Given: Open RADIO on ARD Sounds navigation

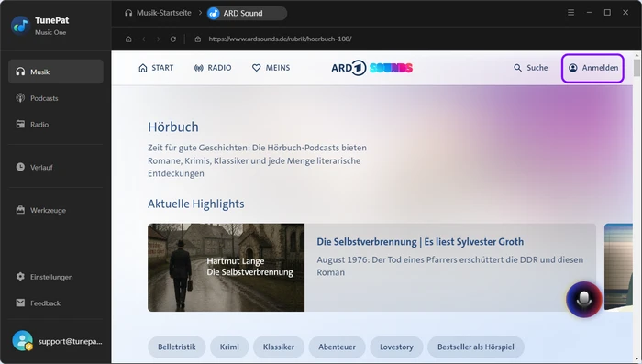Looking at the screenshot, I should click(x=213, y=68).
